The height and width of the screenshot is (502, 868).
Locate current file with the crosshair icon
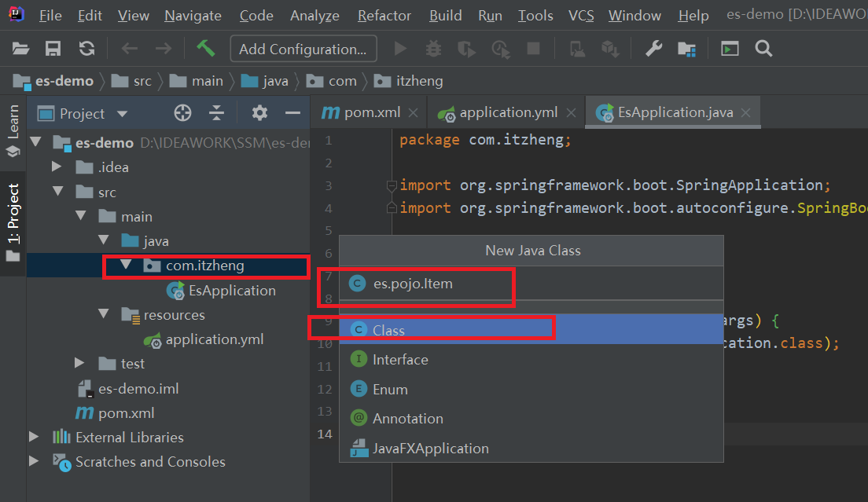pos(182,113)
